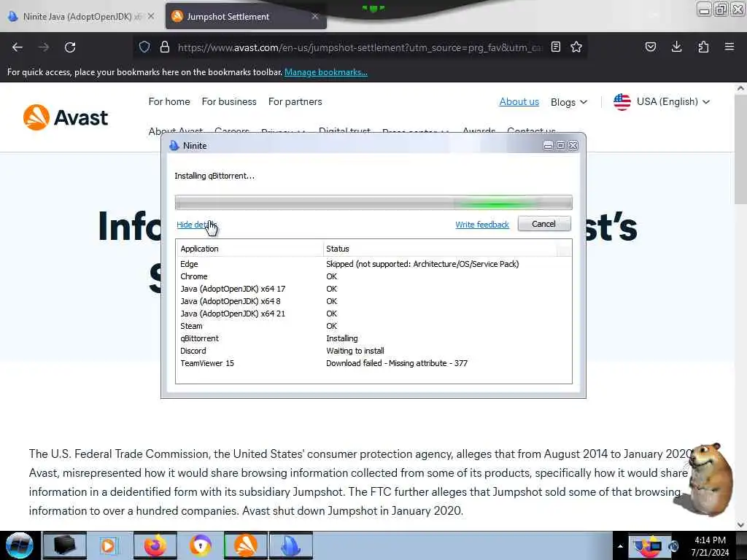The height and width of the screenshot is (560, 747).
Task: Cancel the Ninite installation
Action: tap(544, 224)
